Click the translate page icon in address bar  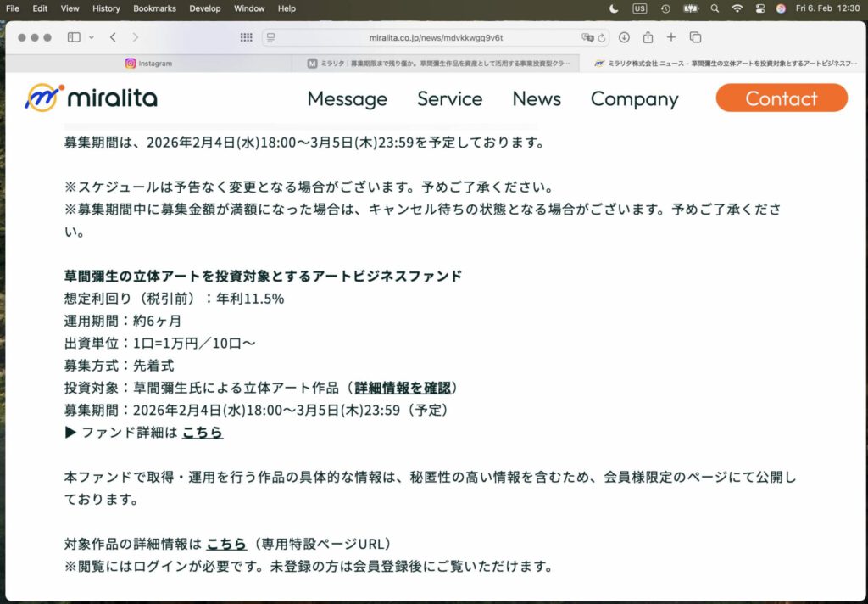click(x=587, y=37)
